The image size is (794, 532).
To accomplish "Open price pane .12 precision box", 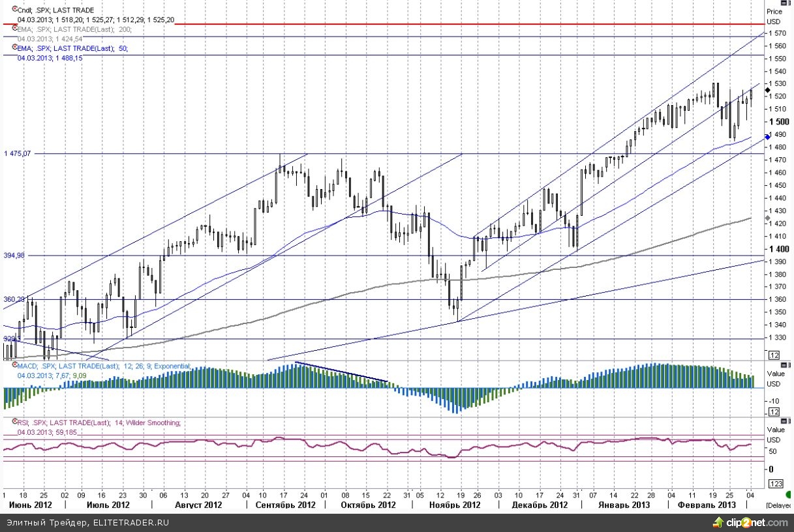I will click(x=774, y=355).
